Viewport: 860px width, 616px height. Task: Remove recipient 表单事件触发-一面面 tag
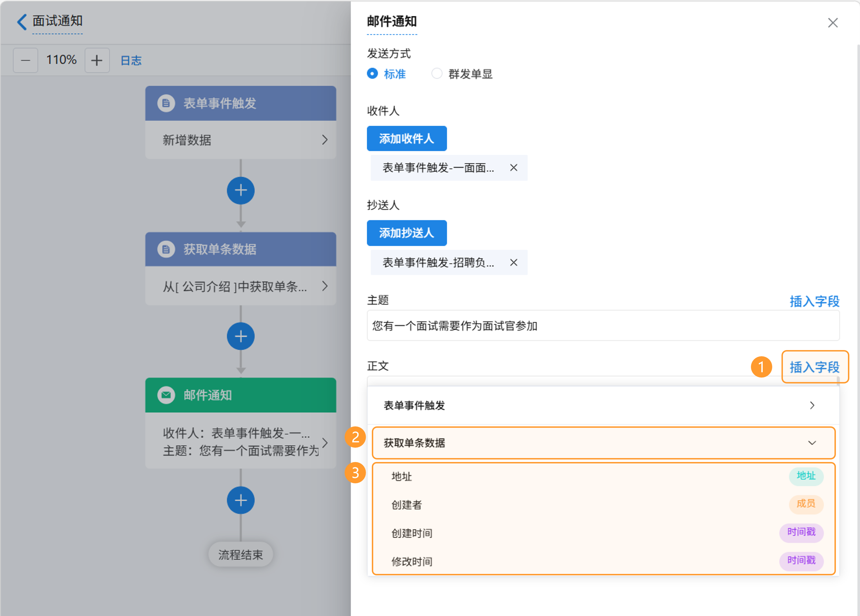pos(513,168)
